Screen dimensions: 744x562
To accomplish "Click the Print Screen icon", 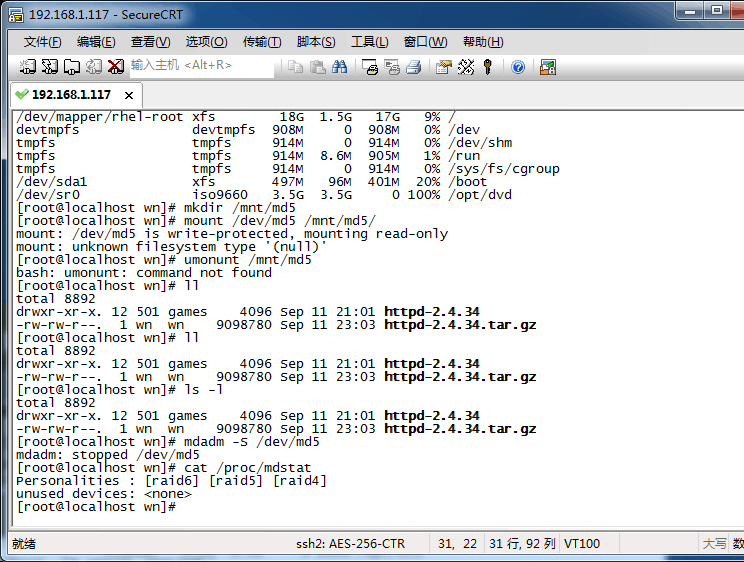I will coord(370,67).
